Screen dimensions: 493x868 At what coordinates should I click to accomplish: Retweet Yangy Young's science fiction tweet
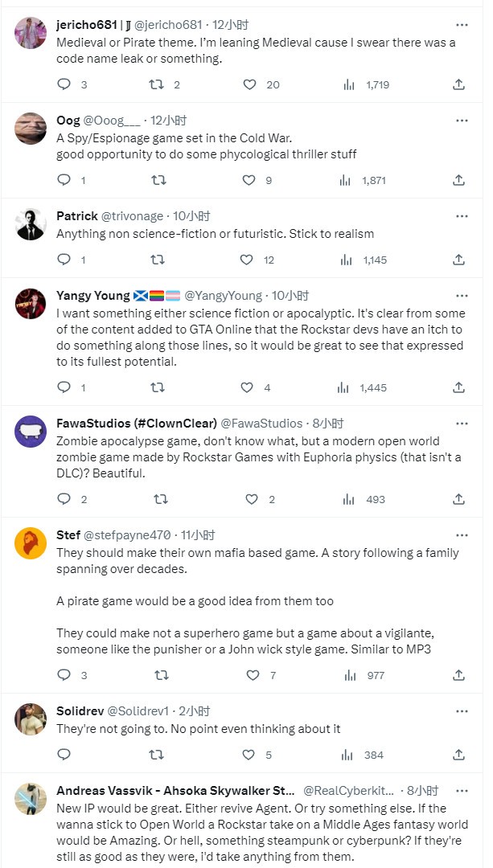(x=158, y=387)
